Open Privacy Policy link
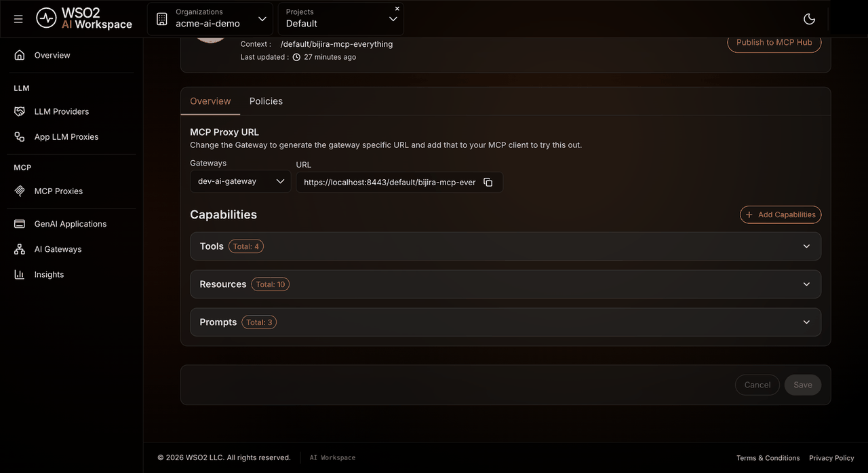The height and width of the screenshot is (473, 868). point(832,458)
